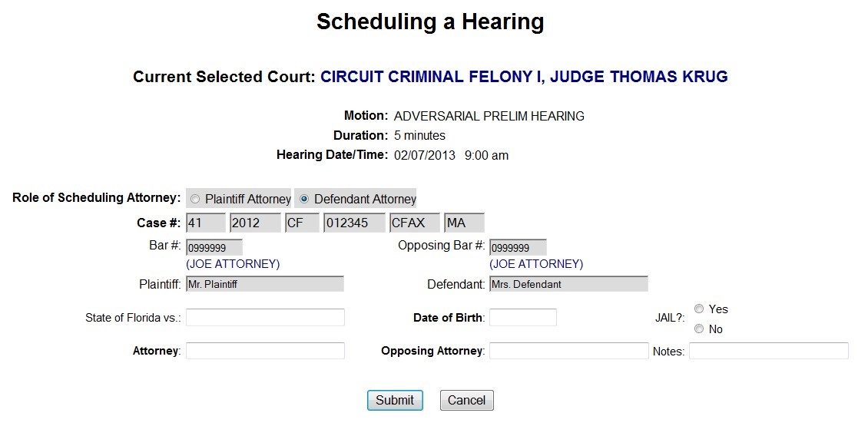Click the State of Florida vs. field
Image resolution: width=868 pixels, height=436 pixels.
(265, 318)
